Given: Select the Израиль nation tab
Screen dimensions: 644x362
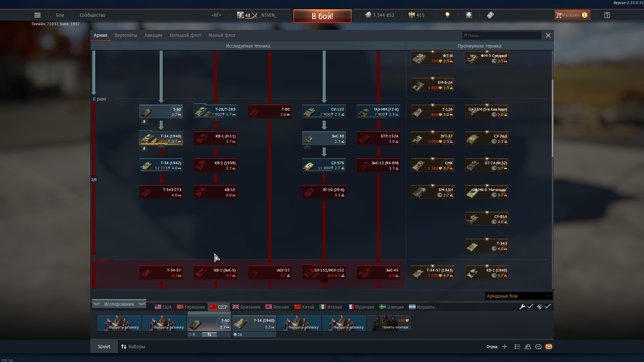Looking at the screenshot, I should click(x=422, y=307).
